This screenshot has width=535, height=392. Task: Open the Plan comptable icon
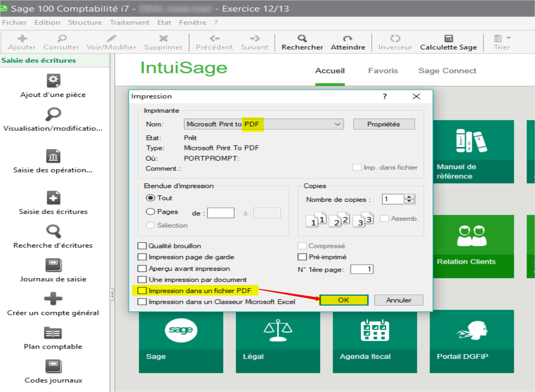pyautogui.click(x=53, y=333)
